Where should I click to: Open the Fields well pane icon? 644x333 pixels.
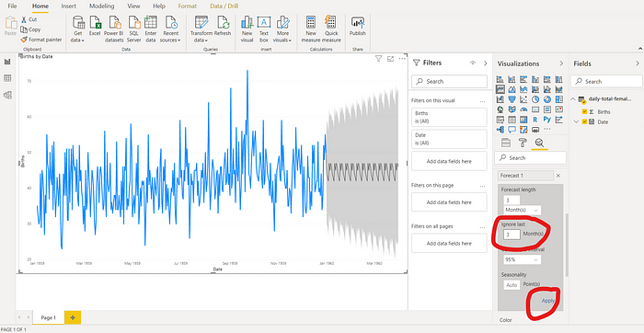pos(506,143)
